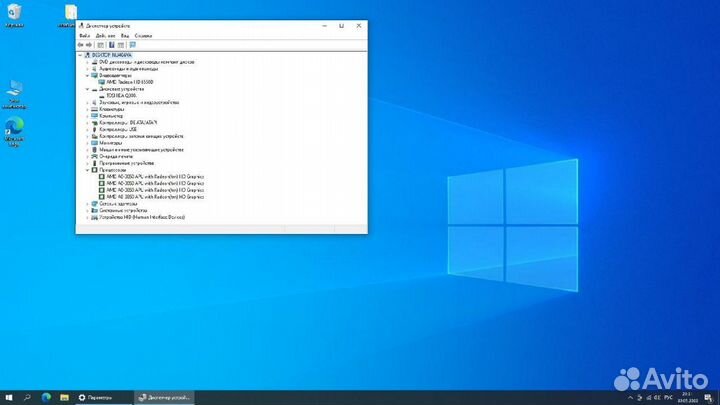This screenshot has height=405, width=720.
Task: Maximize the Device Manager window
Action: [x=341, y=26]
